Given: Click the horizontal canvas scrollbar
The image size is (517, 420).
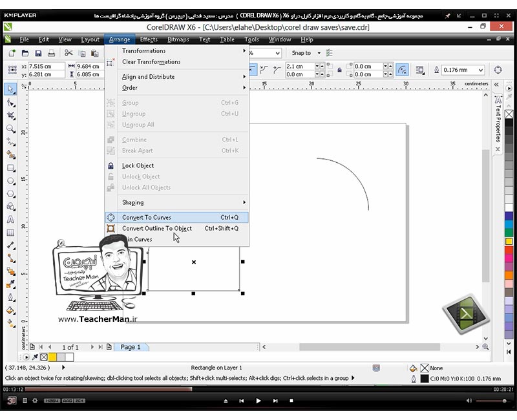Looking at the screenshot, I should (369, 347).
